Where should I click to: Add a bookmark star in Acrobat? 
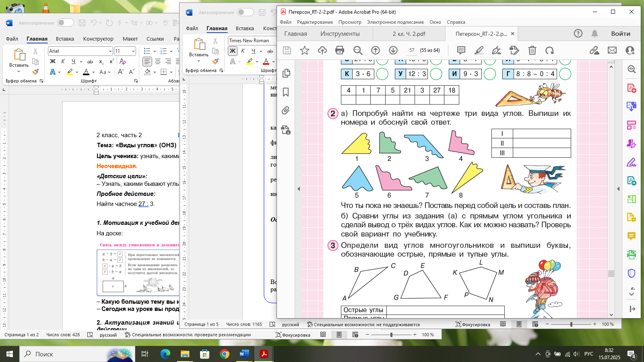305,50
